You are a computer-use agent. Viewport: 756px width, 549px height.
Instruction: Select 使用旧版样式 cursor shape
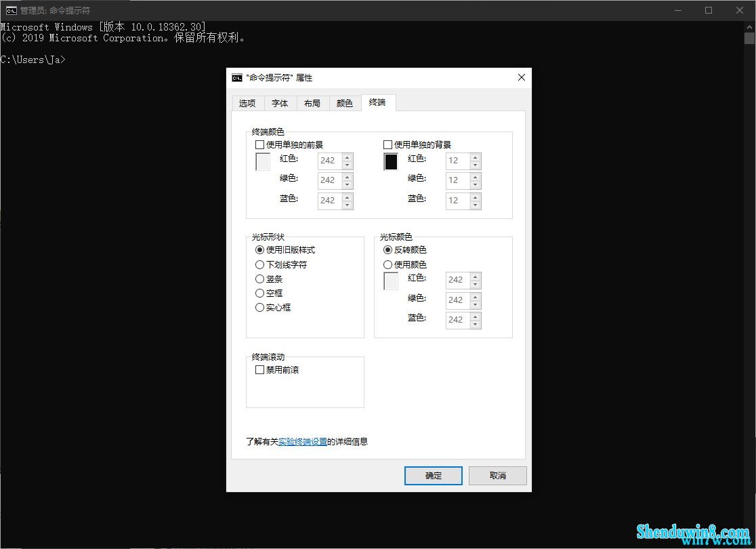tap(259, 250)
